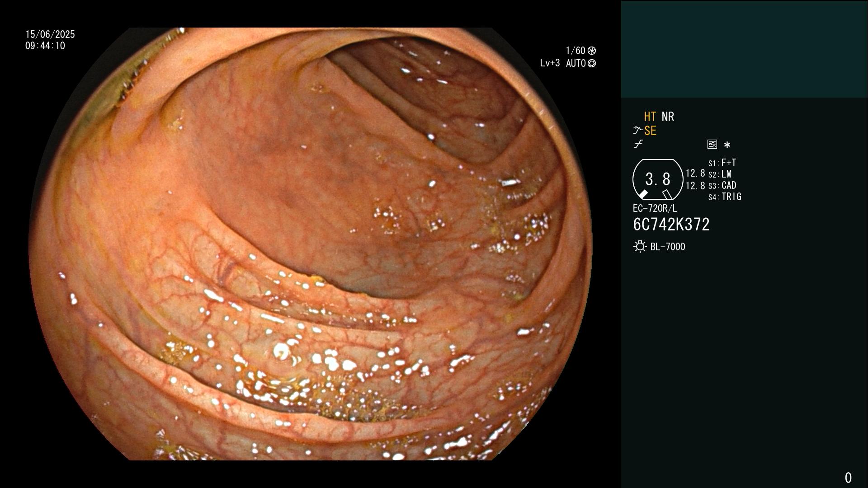Click the structure enhancement curve icon beside SE
The height and width of the screenshot is (488, 868).
tap(638, 131)
